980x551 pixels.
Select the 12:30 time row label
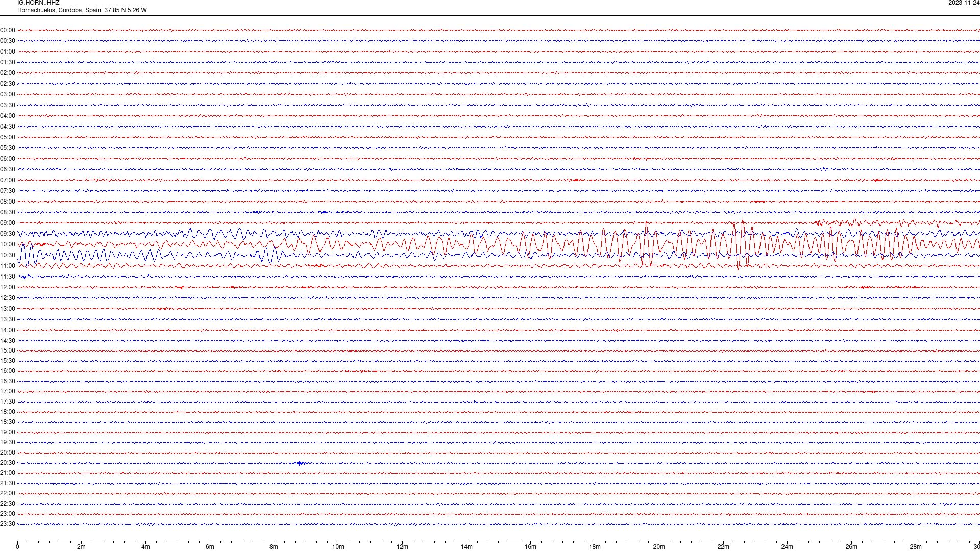point(8,298)
